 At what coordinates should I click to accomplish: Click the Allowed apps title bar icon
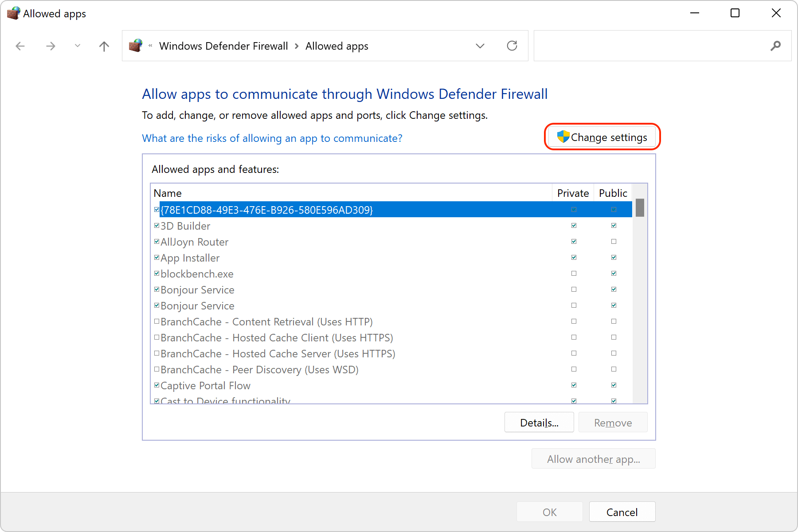tap(13, 13)
